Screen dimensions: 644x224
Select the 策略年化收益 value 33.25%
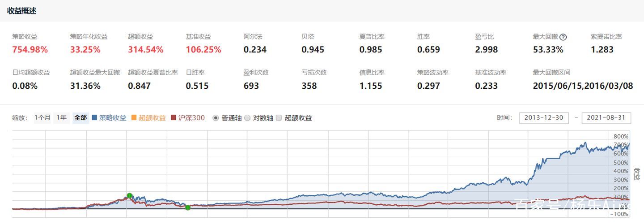85,50
